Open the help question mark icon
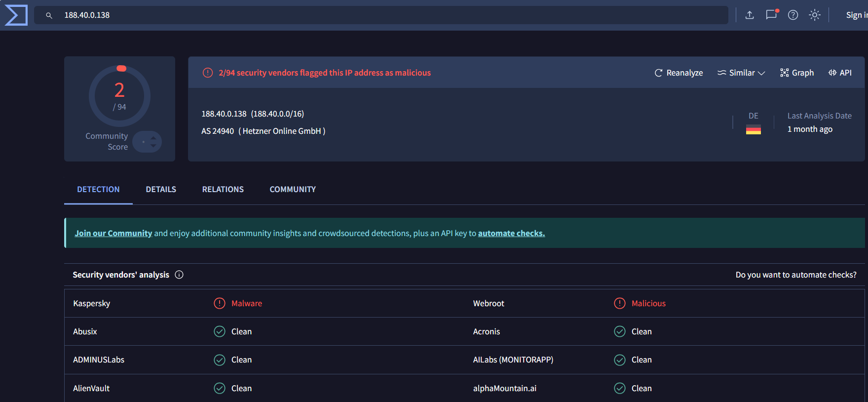This screenshot has width=868, height=402. (x=793, y=15)
